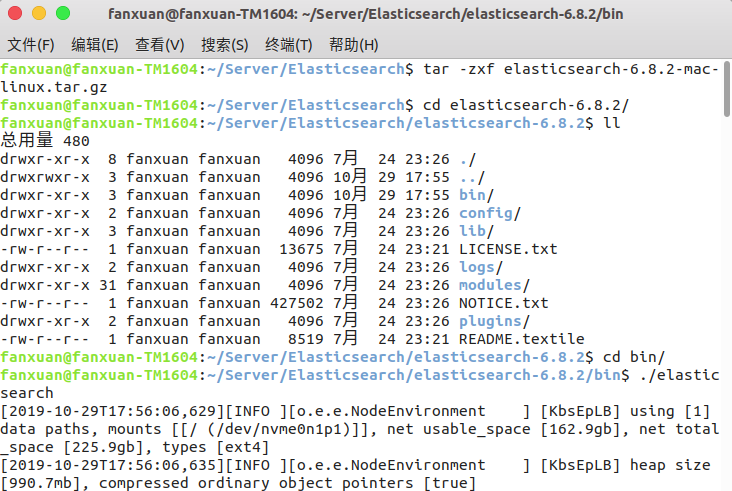Click the cd elasticsearch-6.8.2/ command

(526, 105)
